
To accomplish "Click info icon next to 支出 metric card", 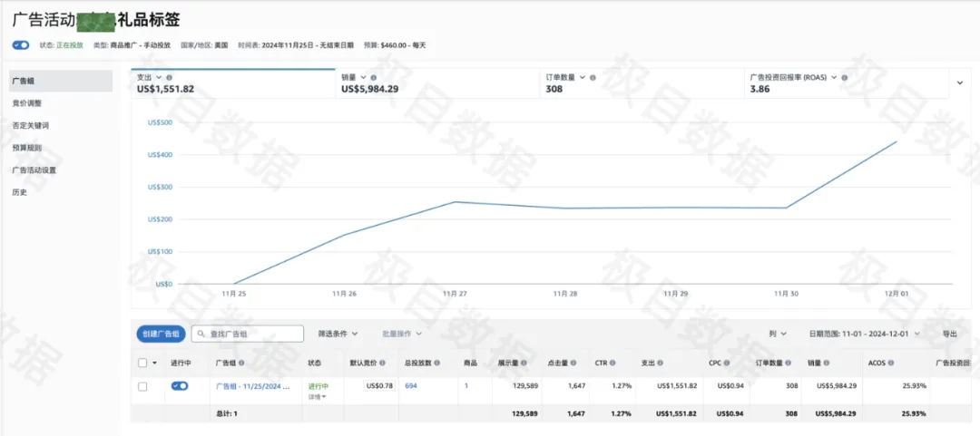I will [x=170, y=77].
